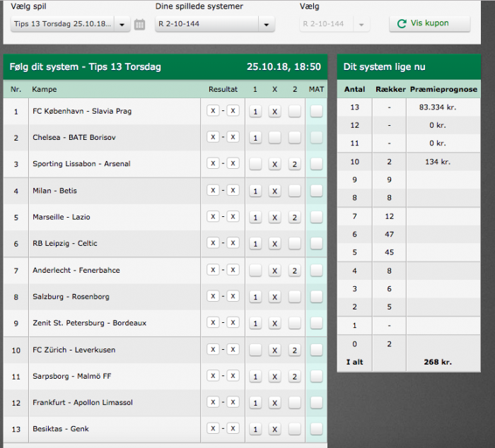Click the 83.334 kr. prize forecast
Image resolution: width=495 pixels, height=448 pixels.
438,107
